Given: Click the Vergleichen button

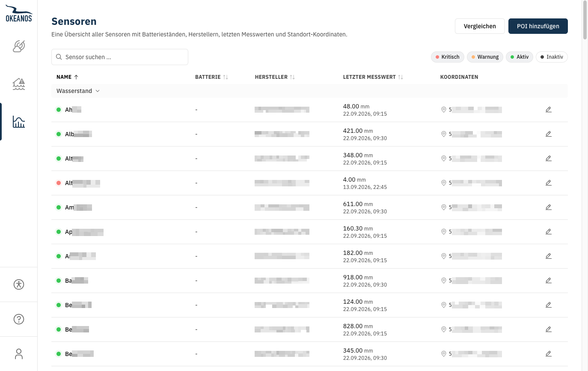Looking at the screenshot, I should 480,26.
